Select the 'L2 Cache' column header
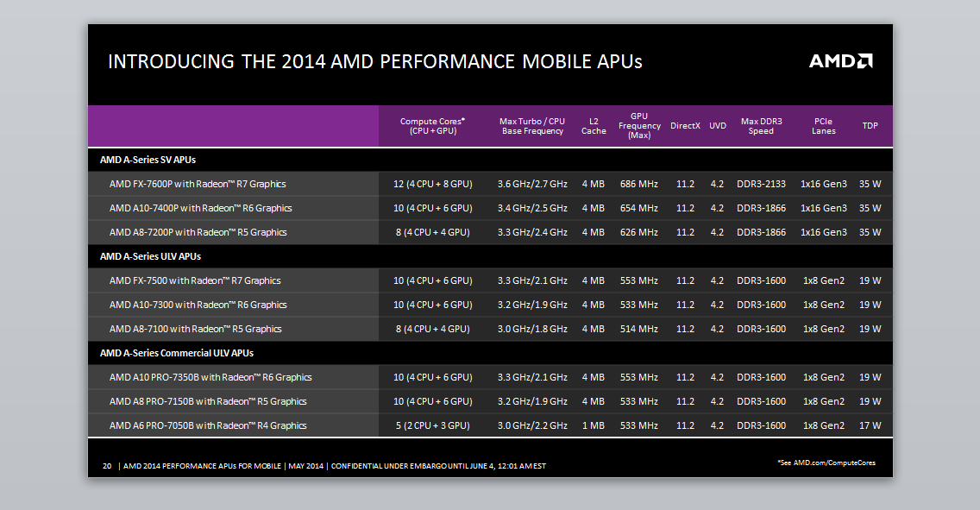Viewport: 980px width, 510px height. (594, 126)
